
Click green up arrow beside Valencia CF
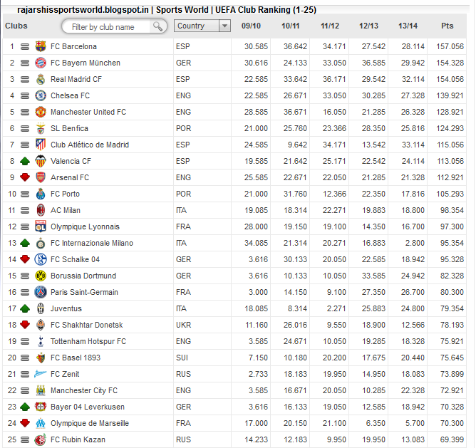(25, 161)
